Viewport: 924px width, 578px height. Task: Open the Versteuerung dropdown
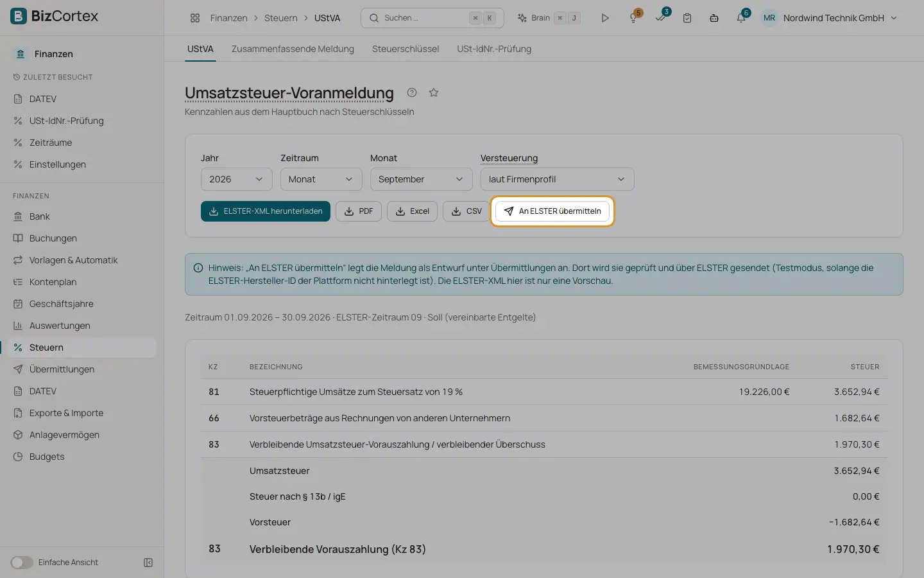click(557, 179)
